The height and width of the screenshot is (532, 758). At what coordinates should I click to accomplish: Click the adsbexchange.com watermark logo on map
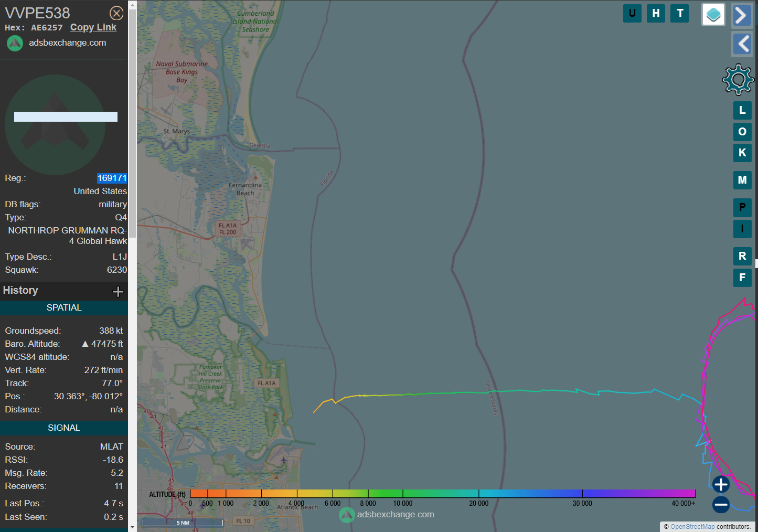347,515
